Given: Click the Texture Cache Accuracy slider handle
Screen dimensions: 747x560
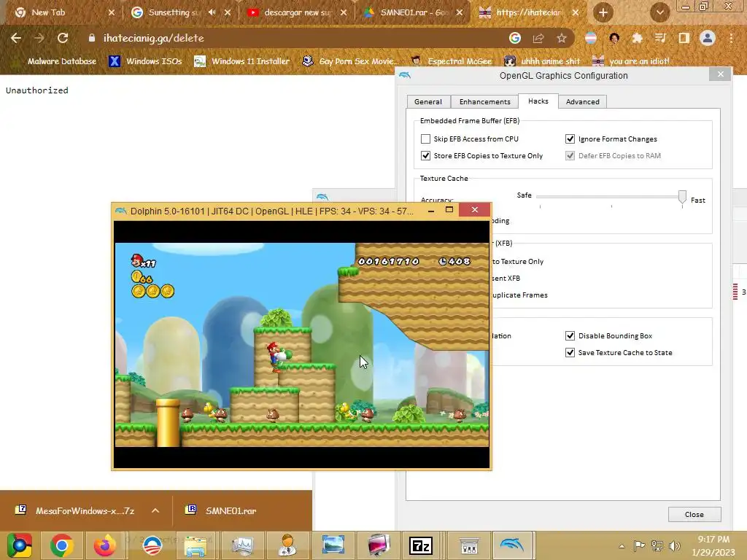Looking at the screenshot, I should click(x=682, y=197).
